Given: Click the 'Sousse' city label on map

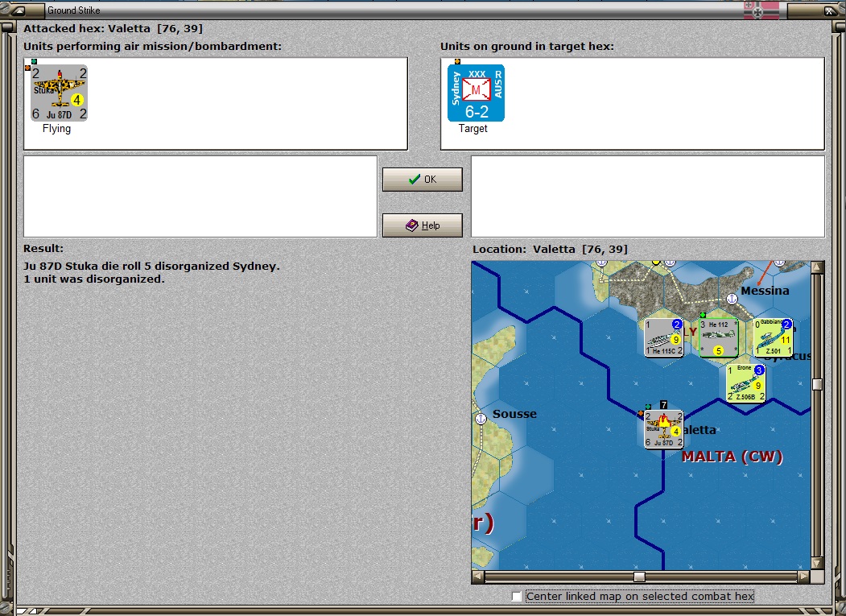Looking at the screenshot, I should click(514, 414).
